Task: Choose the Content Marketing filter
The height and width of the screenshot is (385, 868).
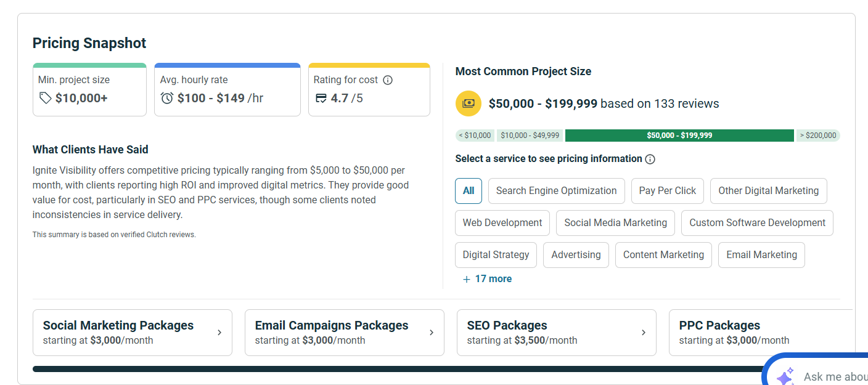Action: 663,255
